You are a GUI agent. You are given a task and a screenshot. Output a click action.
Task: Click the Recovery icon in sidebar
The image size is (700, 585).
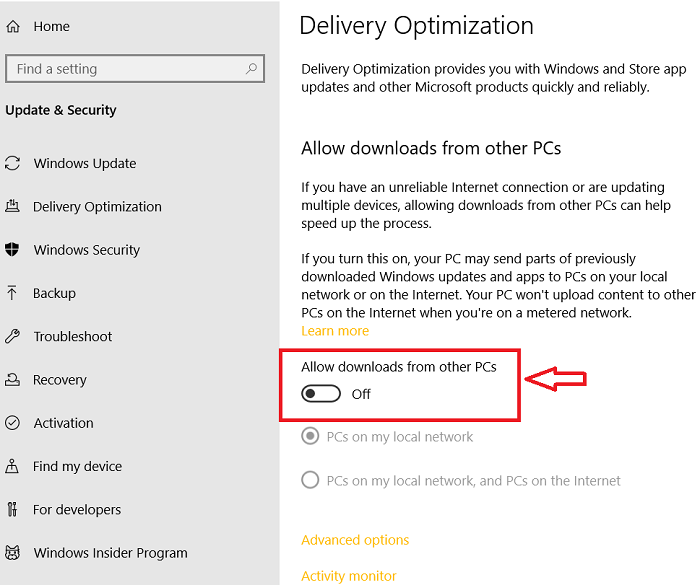12,380
